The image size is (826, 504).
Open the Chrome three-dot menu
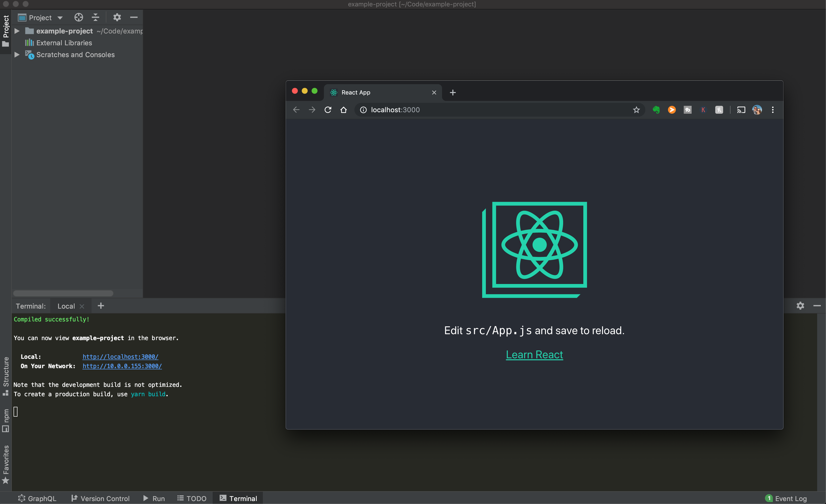[x=773, y=110]
